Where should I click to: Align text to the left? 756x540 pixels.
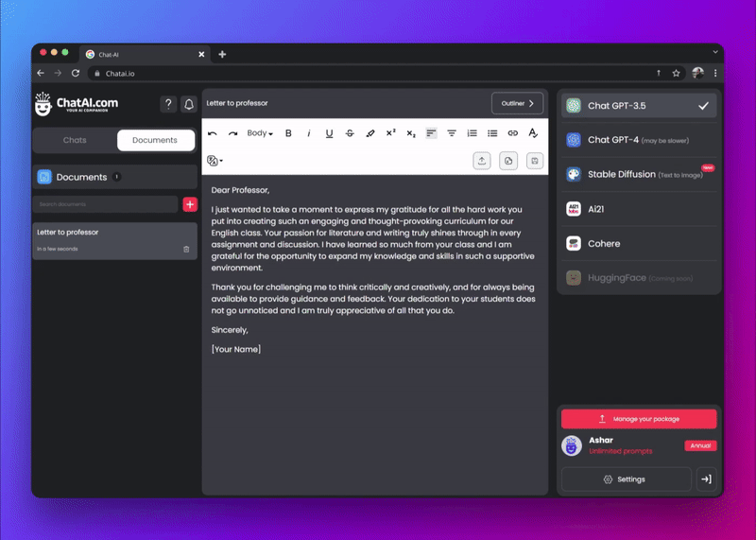pos(432,133)
